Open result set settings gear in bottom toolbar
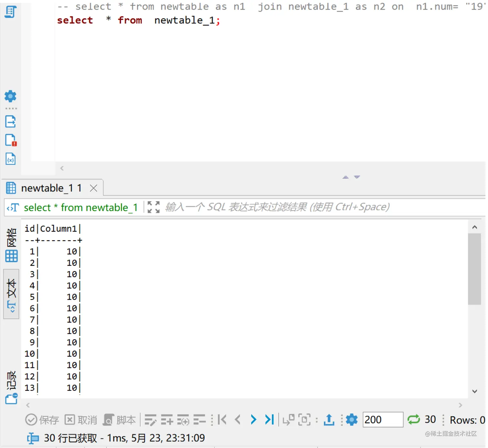This screenshot has height=448, width=488. pos(351,420)
